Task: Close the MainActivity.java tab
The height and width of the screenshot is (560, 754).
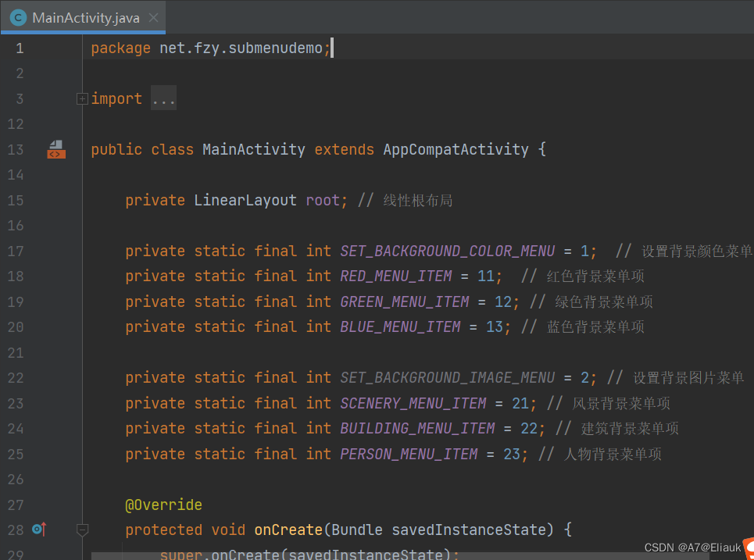Action: pos(153,18)
